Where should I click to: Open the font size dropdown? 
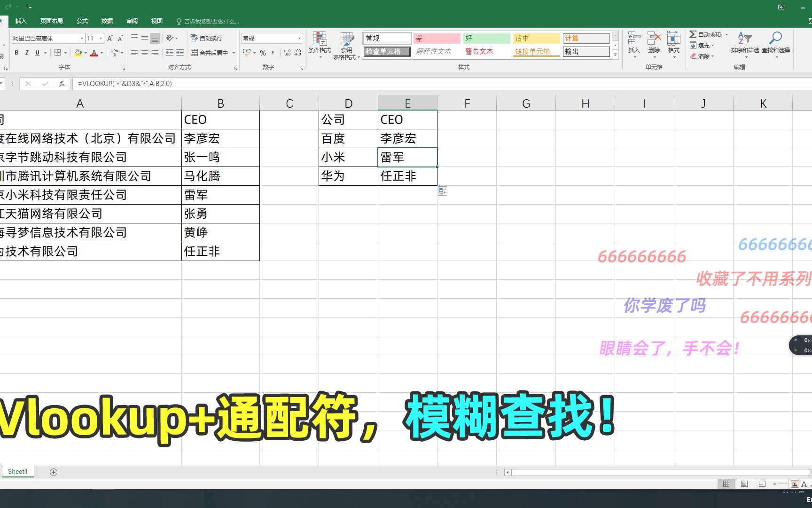click(101, 38)
